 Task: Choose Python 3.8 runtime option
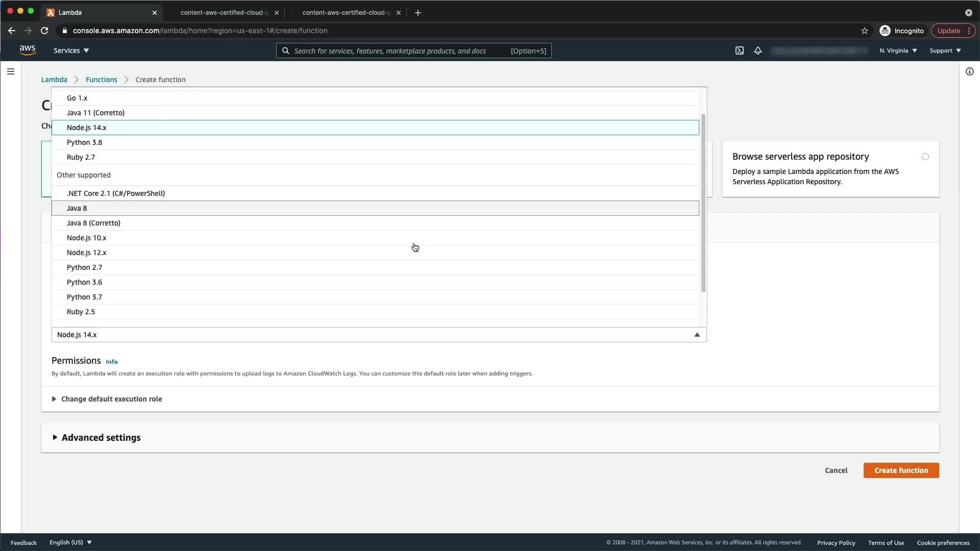point(85,142)
